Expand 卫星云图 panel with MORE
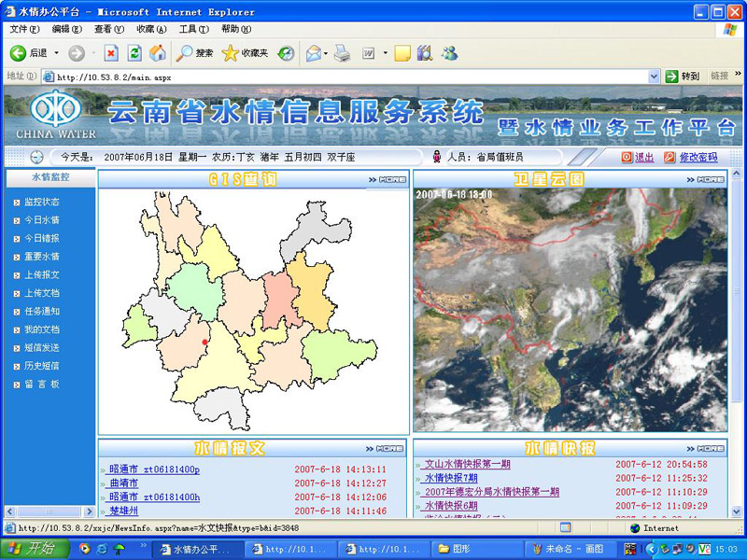This screenshot has width=747, height=560. tap(706, 179)
